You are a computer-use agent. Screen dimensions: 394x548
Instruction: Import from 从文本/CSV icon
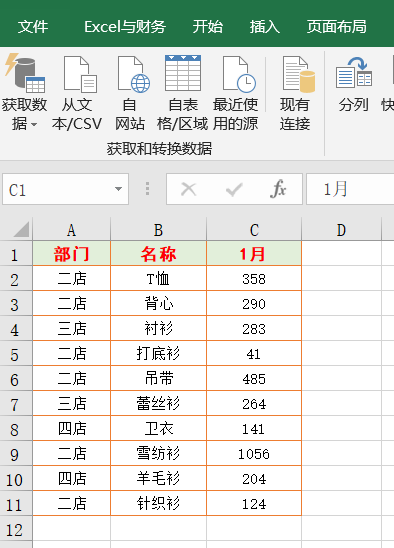[80, 73]
